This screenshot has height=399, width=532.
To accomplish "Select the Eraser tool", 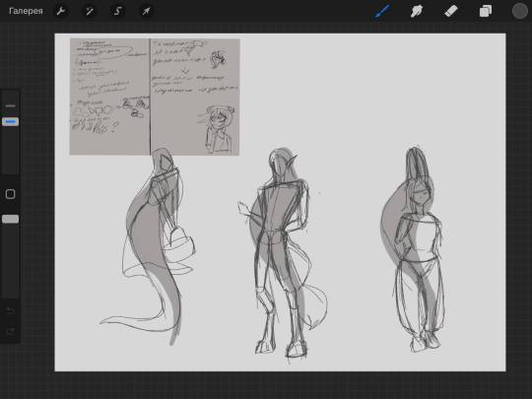I will [x=451, y=11].
